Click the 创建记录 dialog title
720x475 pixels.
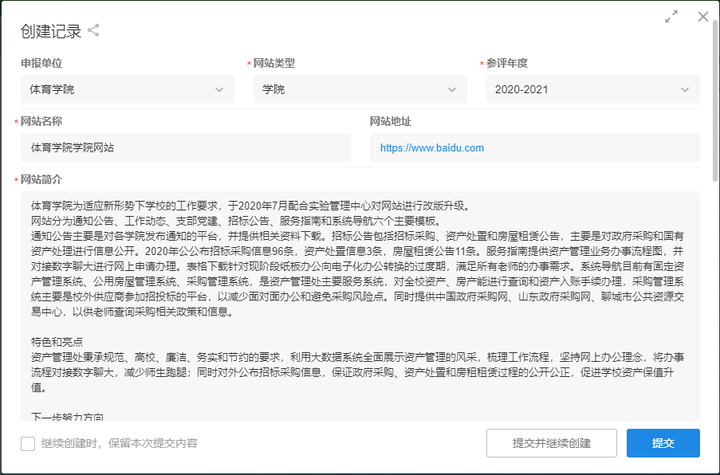51,31
